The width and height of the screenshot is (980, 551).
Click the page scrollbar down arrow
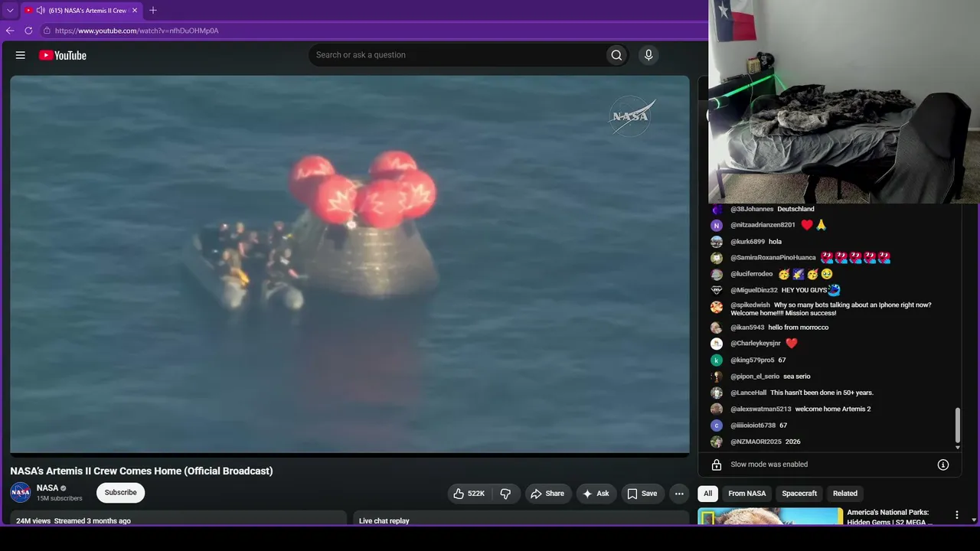974,520
